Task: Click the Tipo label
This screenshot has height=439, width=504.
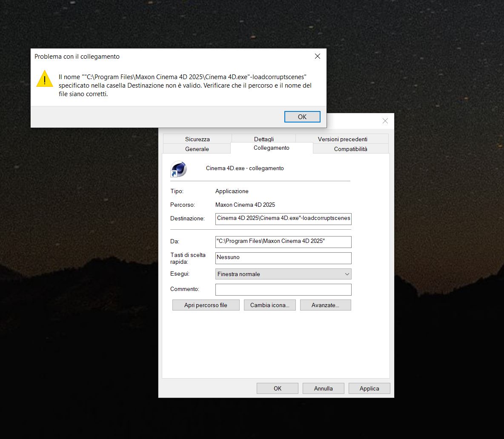Action: pyautogui.click(x=177, y=191)
